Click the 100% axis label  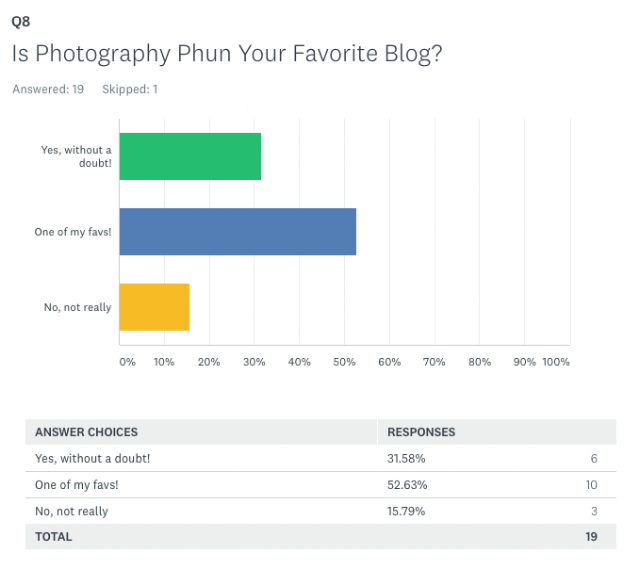(x=556, y=362)
